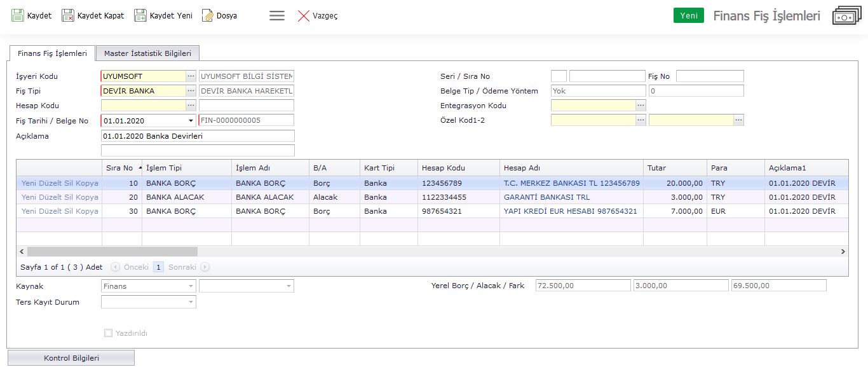The width and height of the screenshot is (868, 367).
Task: Click the Belge Tip field showing Yok
Action: coord(598,91)
